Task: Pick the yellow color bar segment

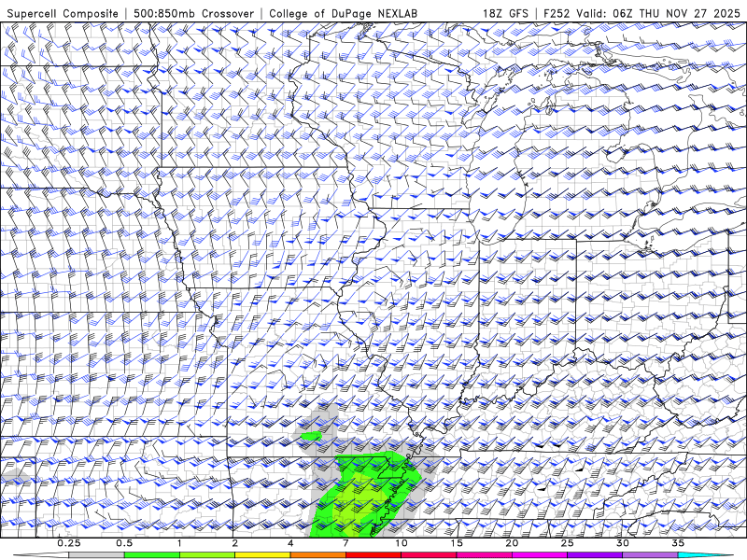Action: click(x=262, y=555)
